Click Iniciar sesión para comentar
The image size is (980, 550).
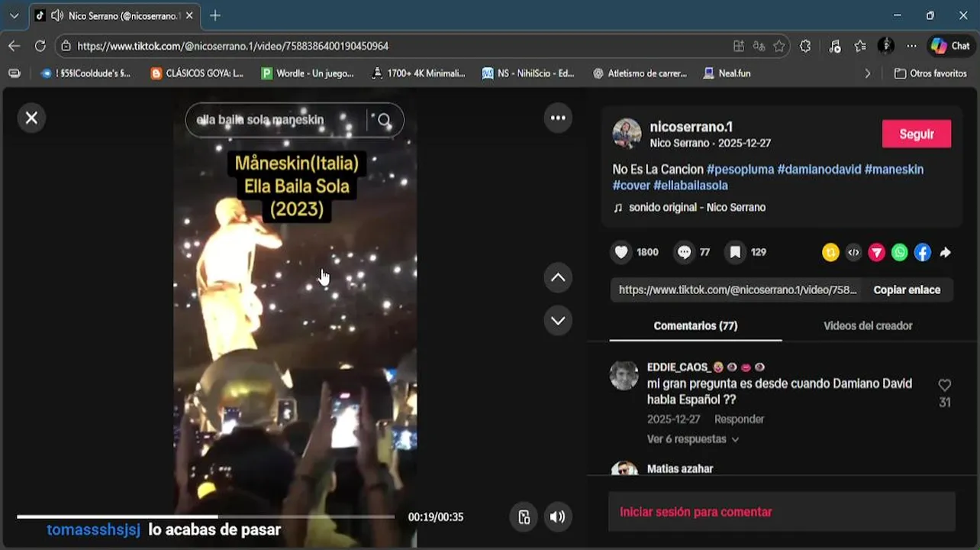pyautogui.click(x=696, y=513)
